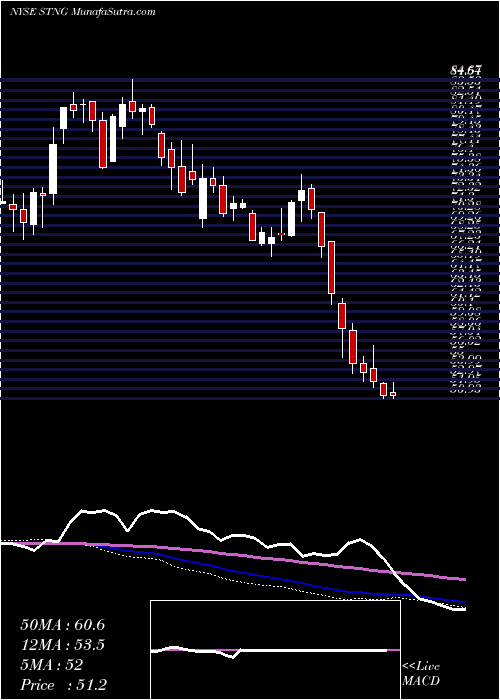The width and height of the screenshot is (500, 700).
Task: Click the 5MA : 52 readout
Action: pos(52,665)
